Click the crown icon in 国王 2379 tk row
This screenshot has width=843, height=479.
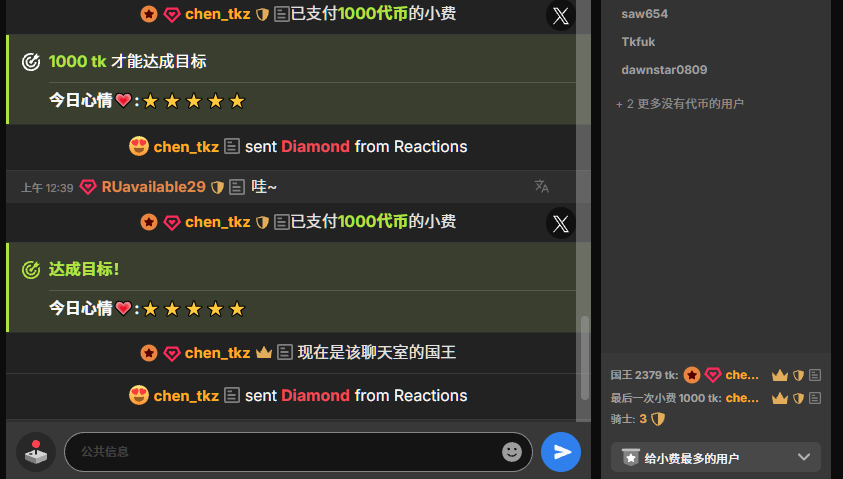[x=780, y=375]
